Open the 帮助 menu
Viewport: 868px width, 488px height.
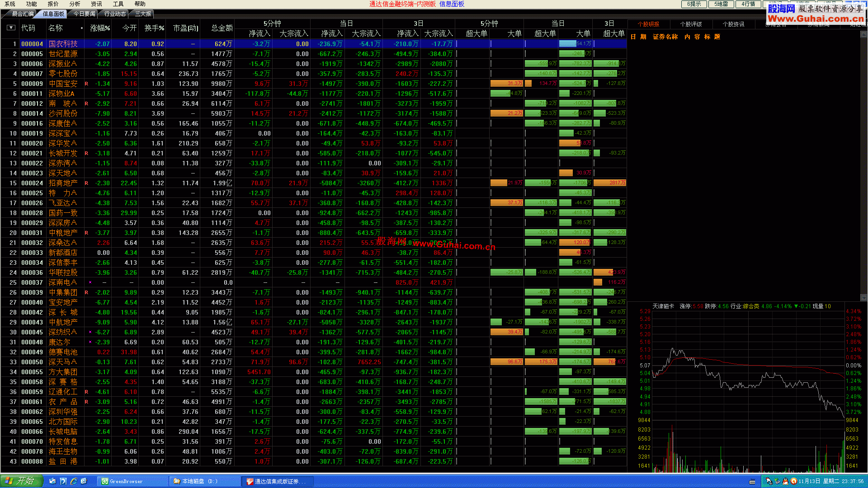point(140,4)
